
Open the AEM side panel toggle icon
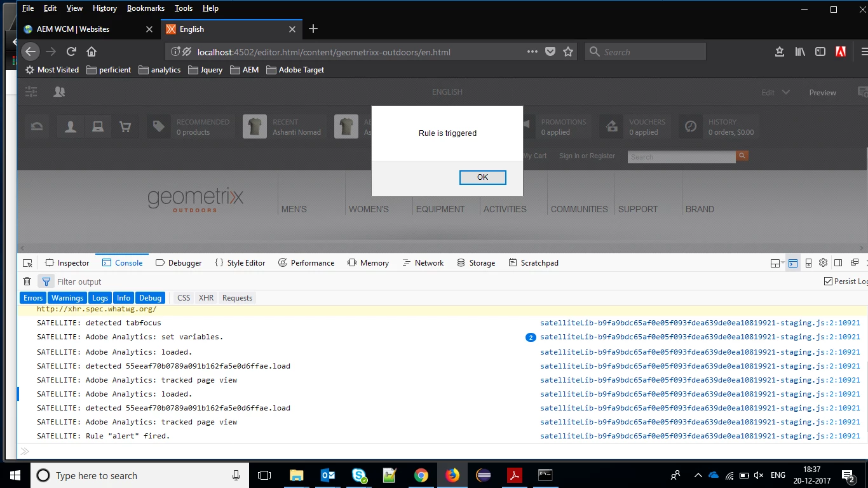[x=31, y=92]
